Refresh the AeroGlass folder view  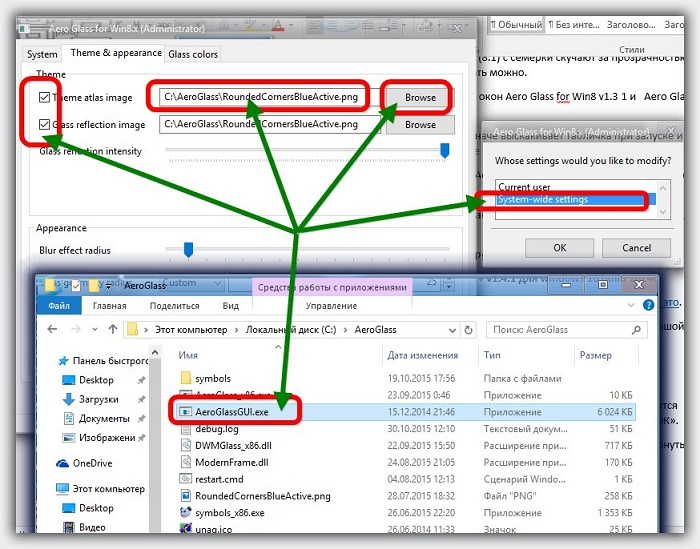click(468, 330)
